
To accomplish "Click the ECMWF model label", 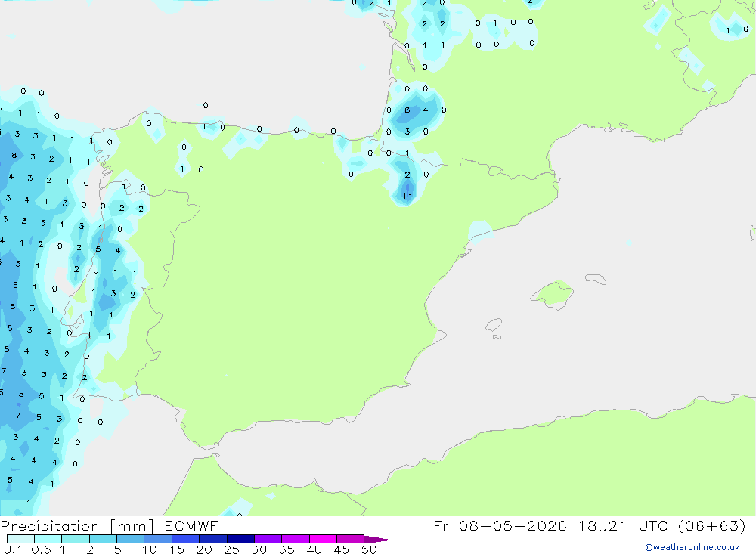I will point(191,525).
